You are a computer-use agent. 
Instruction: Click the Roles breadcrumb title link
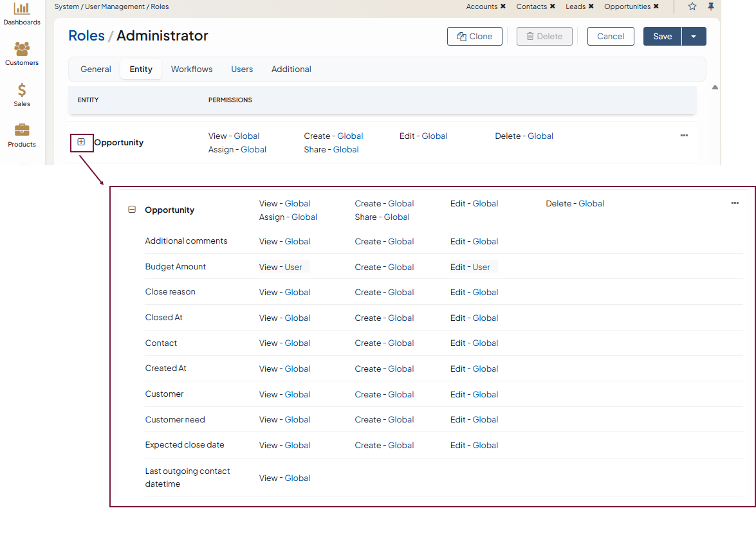(x=86, y=36)
